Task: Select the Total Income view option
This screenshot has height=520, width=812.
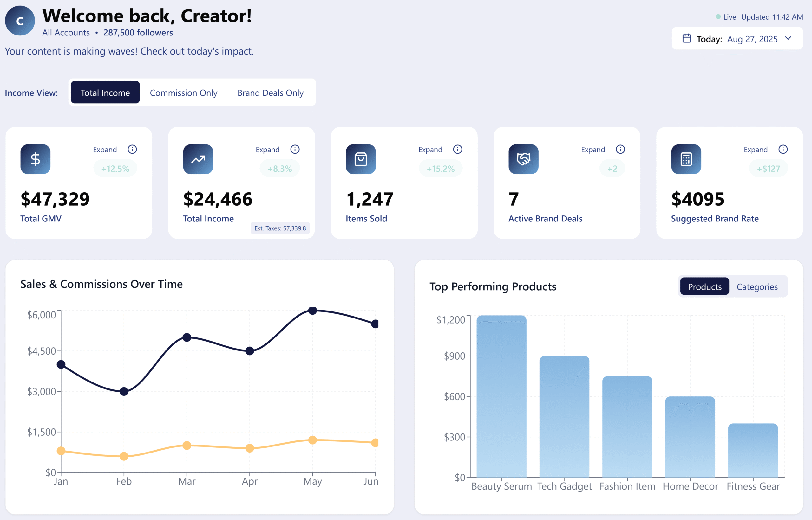Action: pyautogui.click(x=105, y=93)
